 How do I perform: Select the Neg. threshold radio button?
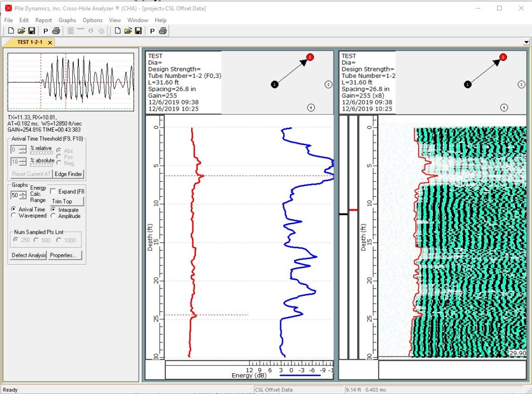[x=59, y=162]
